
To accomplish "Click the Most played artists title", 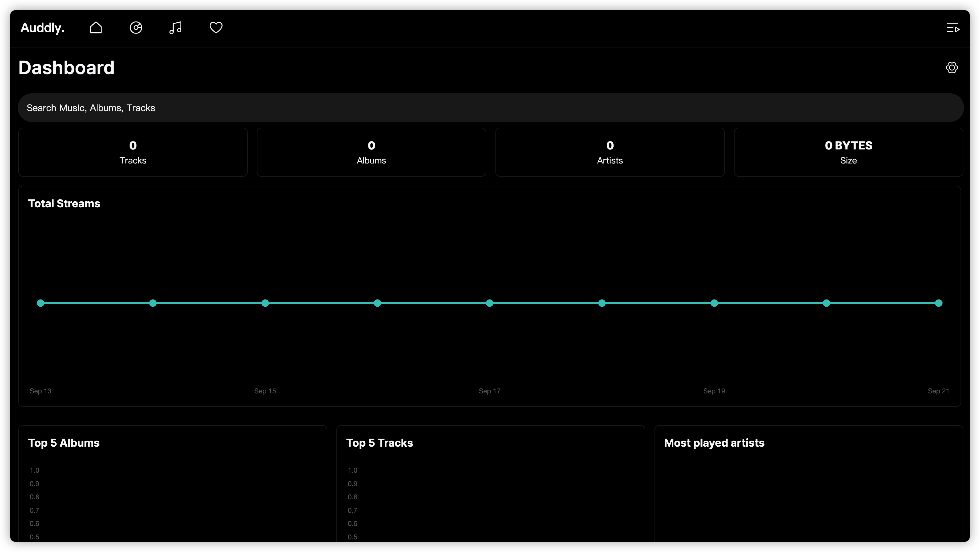I will tap(715, 443).
